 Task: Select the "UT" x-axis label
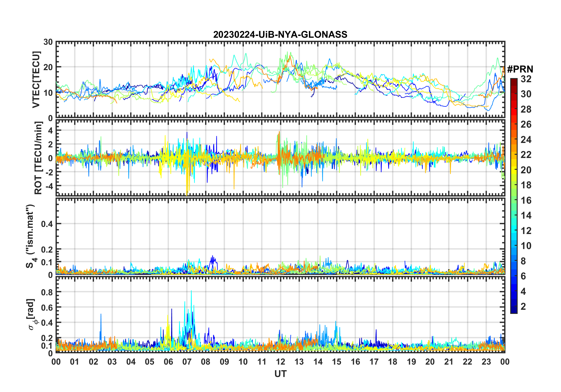280,374
